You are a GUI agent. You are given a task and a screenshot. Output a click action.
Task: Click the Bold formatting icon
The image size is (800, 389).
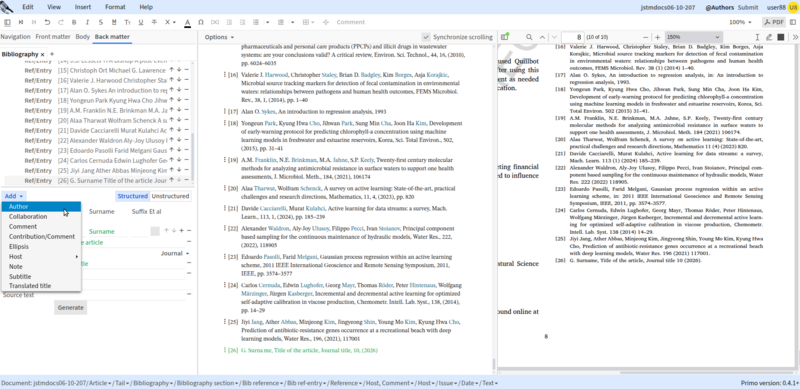pos(74,22)
